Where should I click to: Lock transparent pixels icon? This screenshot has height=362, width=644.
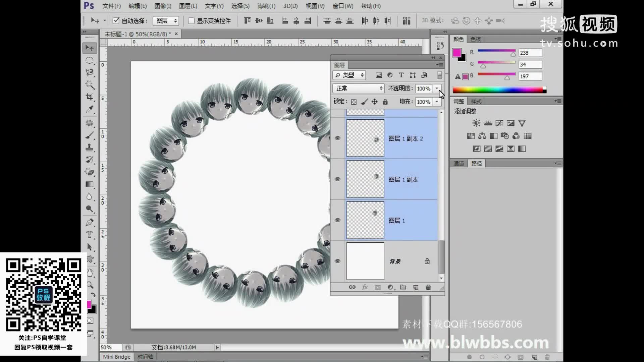click(354, 102)
